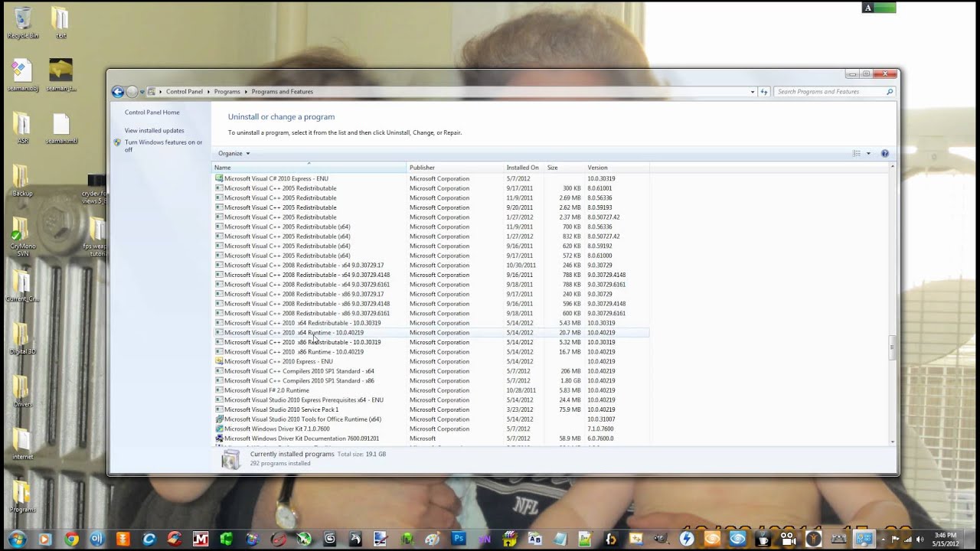Click the program list vertical scrollbar thumb

point(892,348)
